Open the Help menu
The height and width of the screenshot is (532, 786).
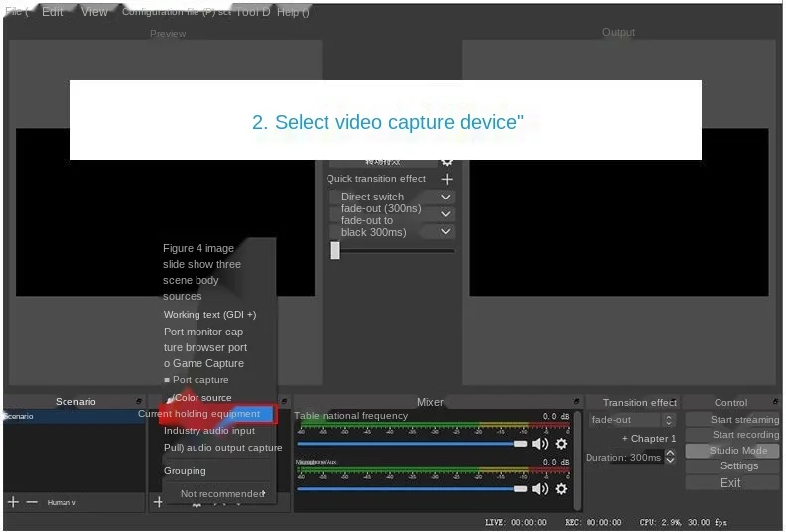click(293, 12)
